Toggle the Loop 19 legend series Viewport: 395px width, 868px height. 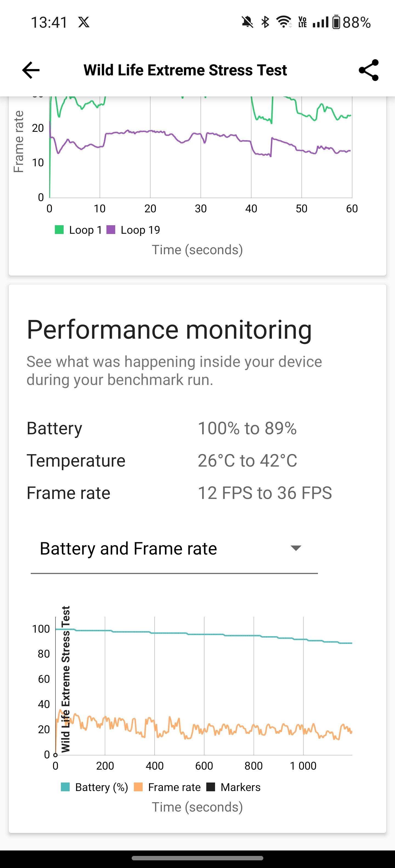(x=133, y=230)
